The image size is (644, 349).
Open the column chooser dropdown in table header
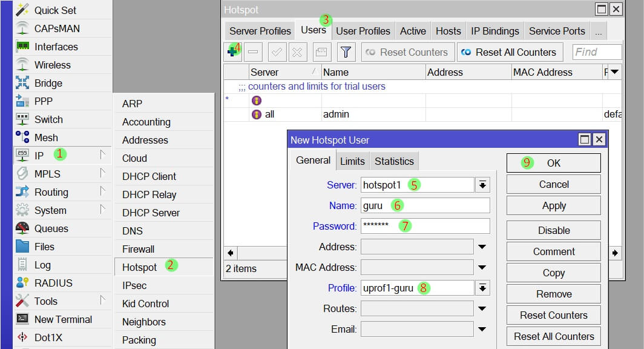point(614,72)
